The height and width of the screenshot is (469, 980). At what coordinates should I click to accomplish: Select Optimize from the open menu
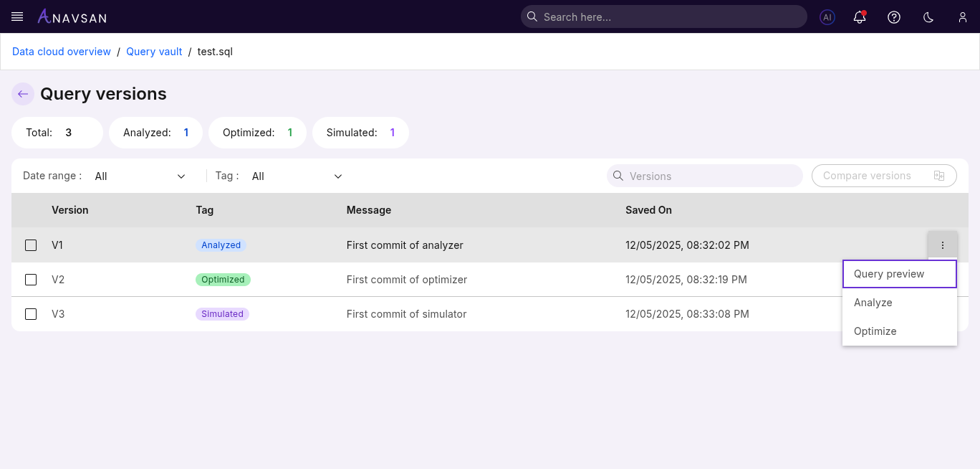tap(875, 331)
